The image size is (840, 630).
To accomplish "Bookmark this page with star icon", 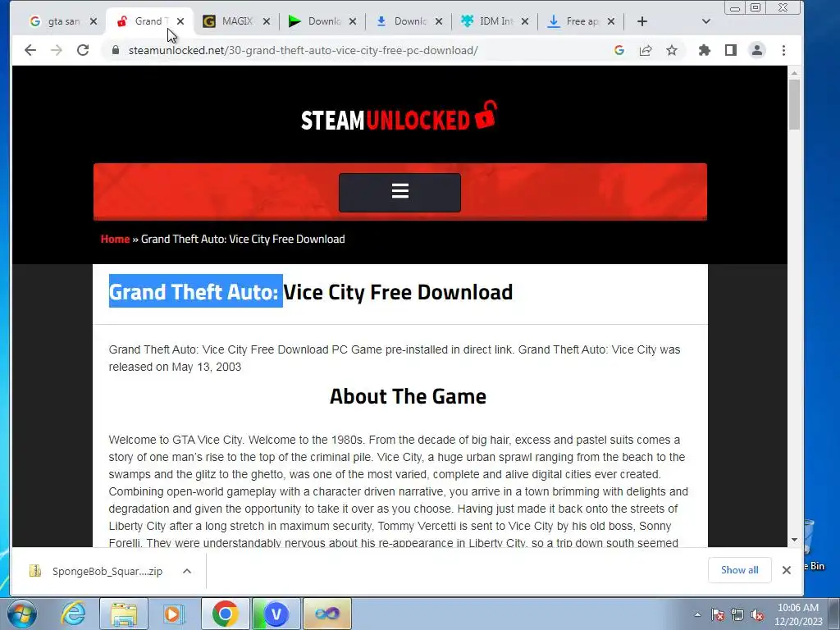I will pos(672,50).
